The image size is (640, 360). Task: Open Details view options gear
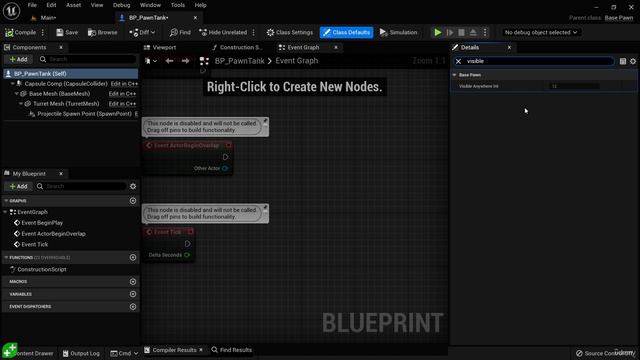633,61
